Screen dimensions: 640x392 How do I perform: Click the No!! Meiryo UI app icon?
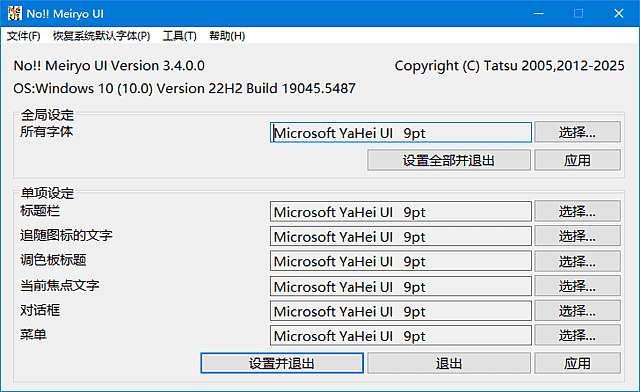coord(15,13)
